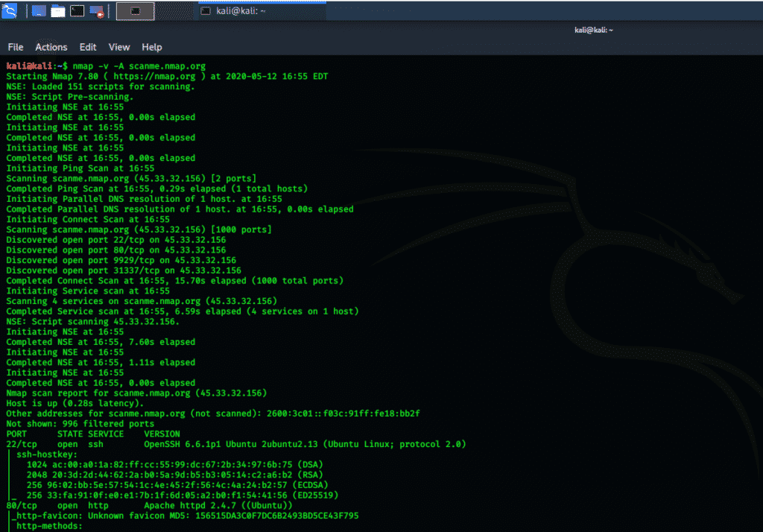Image resolution: width=763 pixels, height=532 pixels.
Task: Click 'Scanning scanme.nmap.org' [2 ports] line
Action: [131, 179]
